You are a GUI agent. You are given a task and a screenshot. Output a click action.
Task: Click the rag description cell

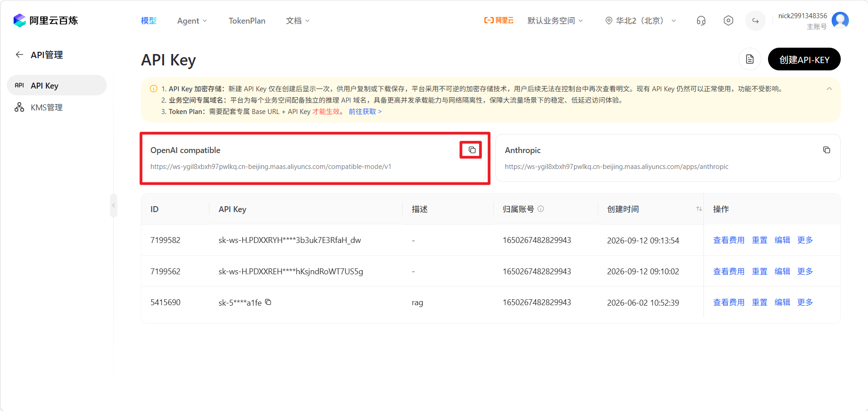coord(417,303)
